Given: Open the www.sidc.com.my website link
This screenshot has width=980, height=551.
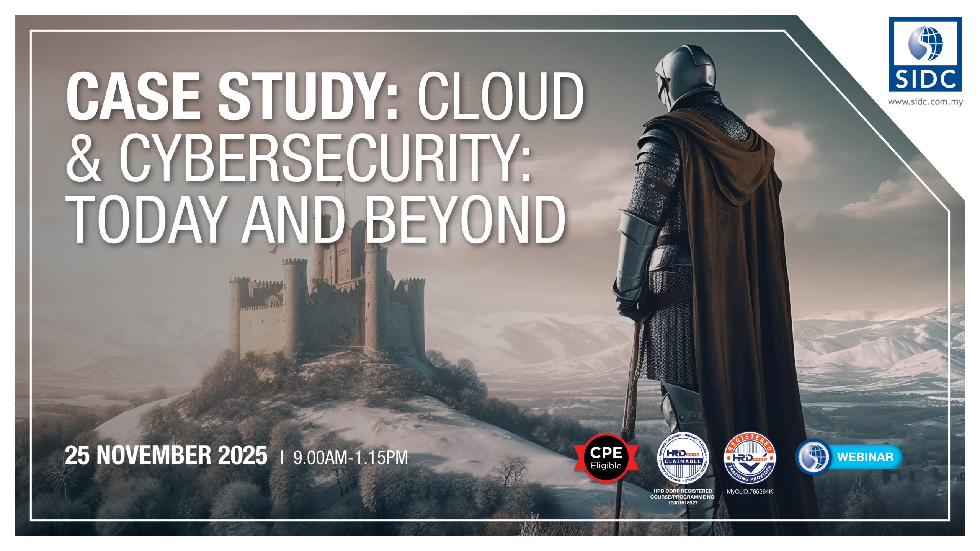Looking at the screenshot, I should (925, 102).
